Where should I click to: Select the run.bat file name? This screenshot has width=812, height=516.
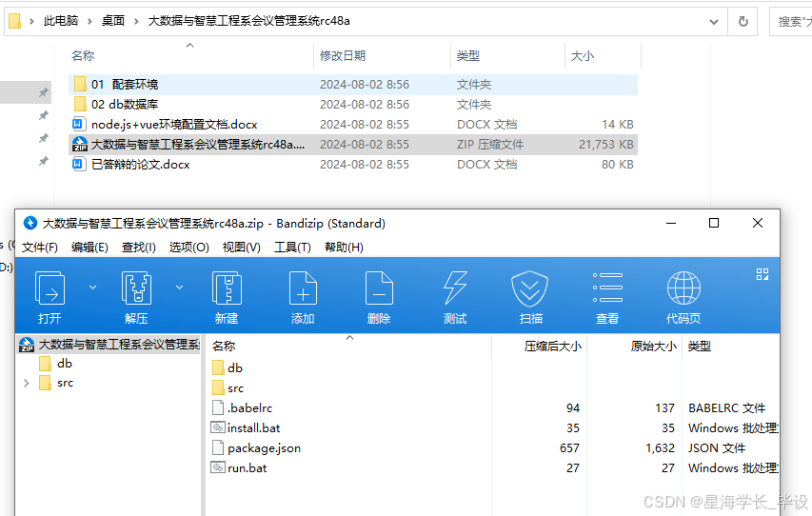click(x=247, y=467)
